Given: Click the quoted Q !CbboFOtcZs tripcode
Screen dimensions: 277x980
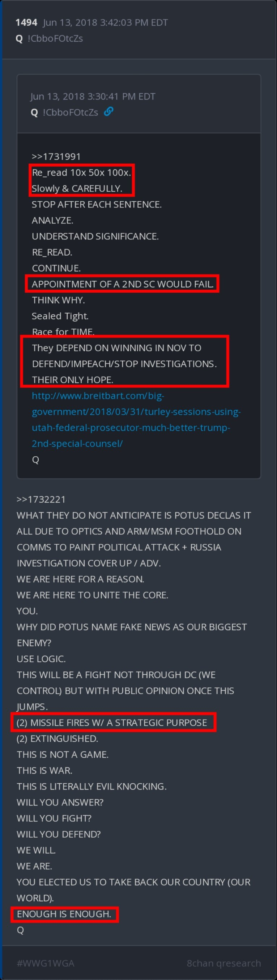Looking at the screenshot, I should (x=65, y=112).
